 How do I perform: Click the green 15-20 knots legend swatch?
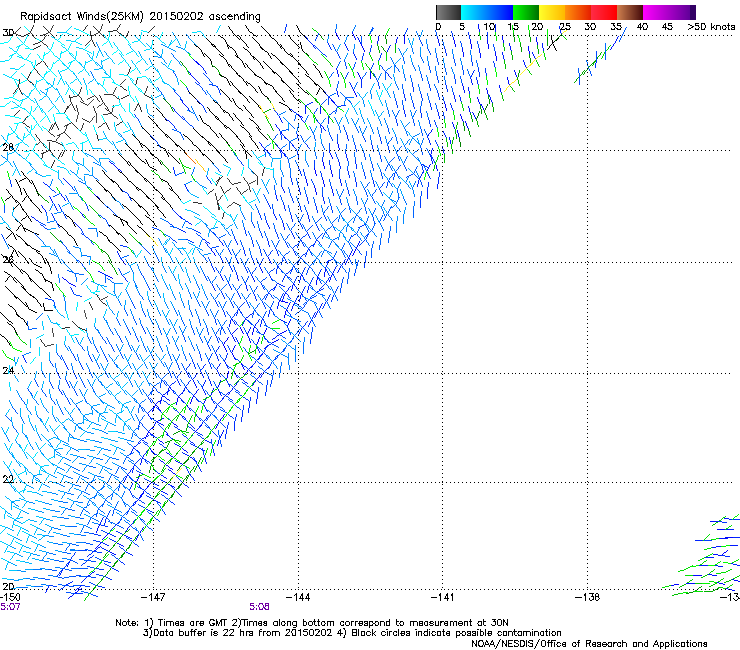click(x=526, y=12)
